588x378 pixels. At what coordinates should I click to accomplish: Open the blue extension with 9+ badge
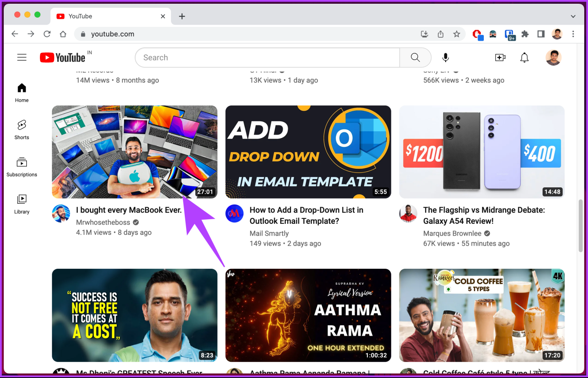click(x=509, y=35)
